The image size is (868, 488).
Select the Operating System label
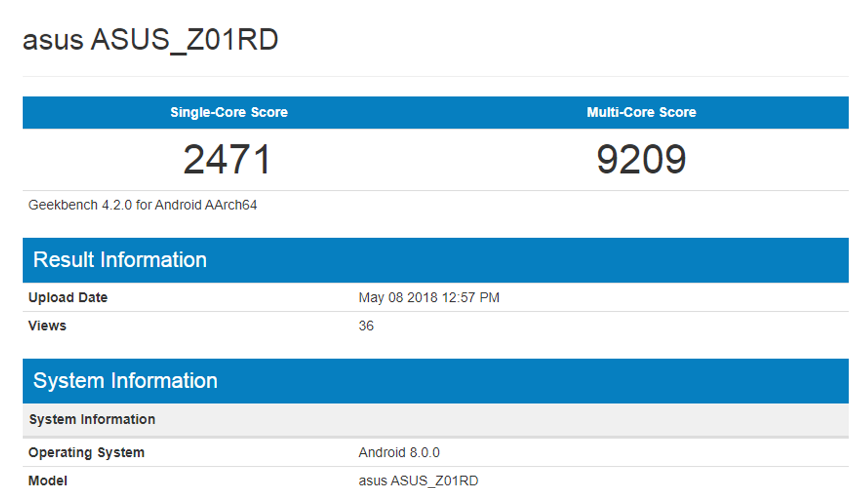[86, 453]
